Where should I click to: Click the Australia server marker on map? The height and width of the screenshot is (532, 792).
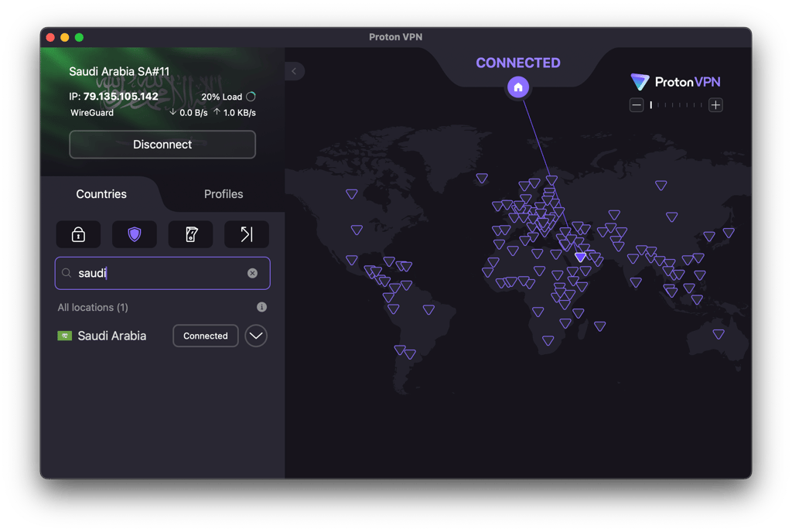pyautogui.click(x=719, y=333)
